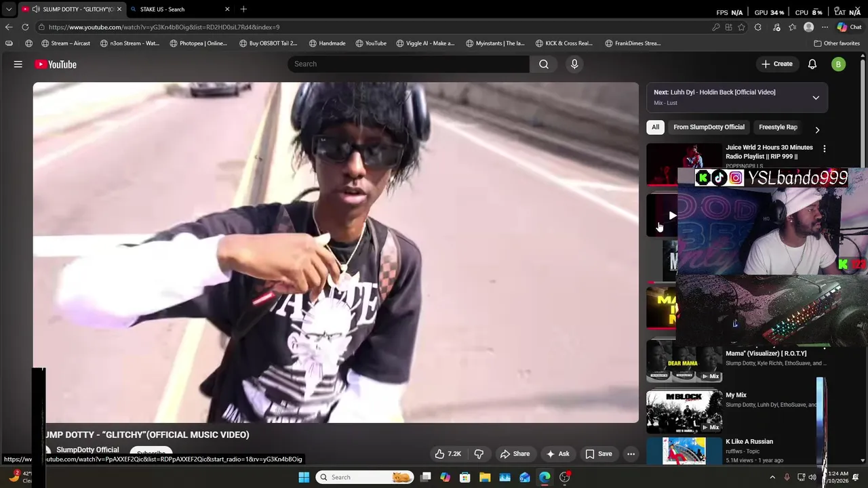Screen dimensions: 868x488
Task: Open the password manager key icon
Action: coord(716,27)
